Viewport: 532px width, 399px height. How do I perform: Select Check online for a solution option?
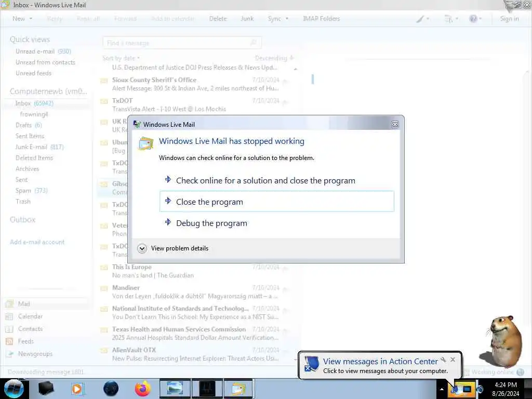point(276,180)
